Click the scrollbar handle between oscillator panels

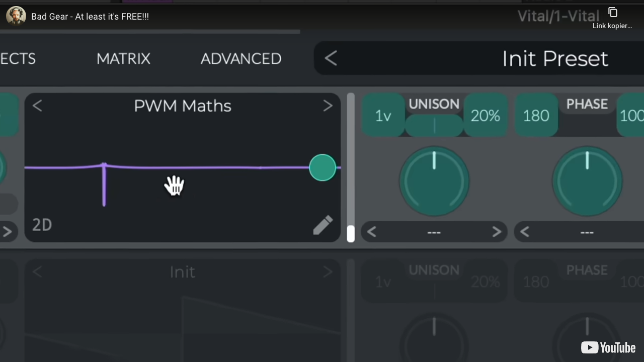pyautogui.click(x=351, y=233)
